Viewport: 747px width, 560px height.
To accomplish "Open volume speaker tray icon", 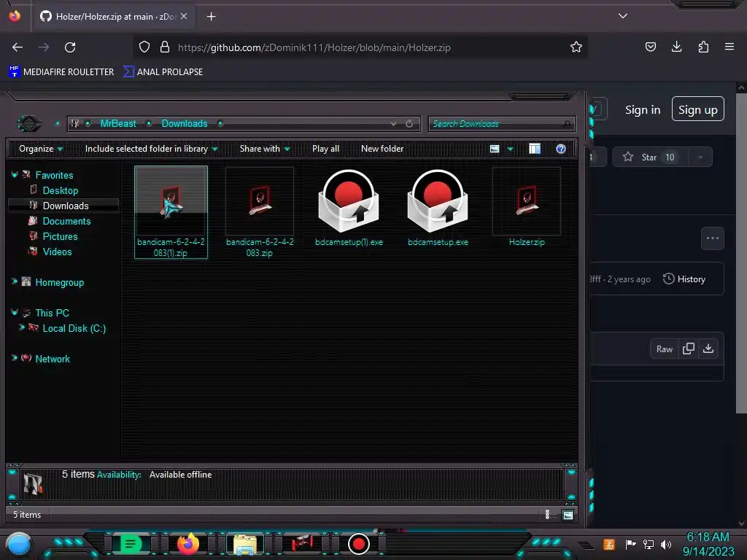I will tap(666, 544).
